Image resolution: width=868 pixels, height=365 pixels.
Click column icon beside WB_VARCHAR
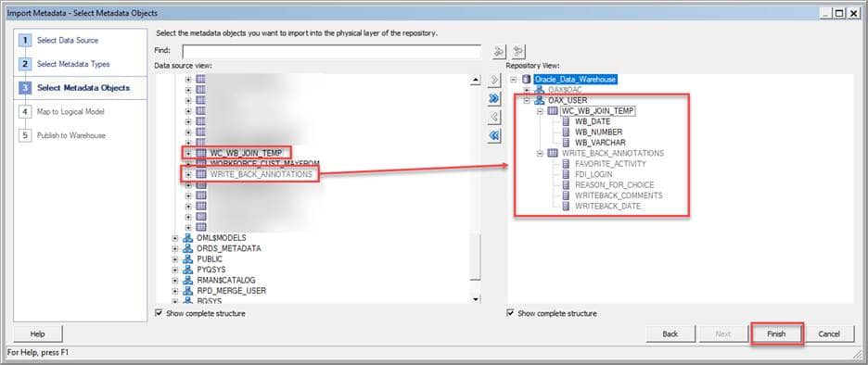(566, 143)
